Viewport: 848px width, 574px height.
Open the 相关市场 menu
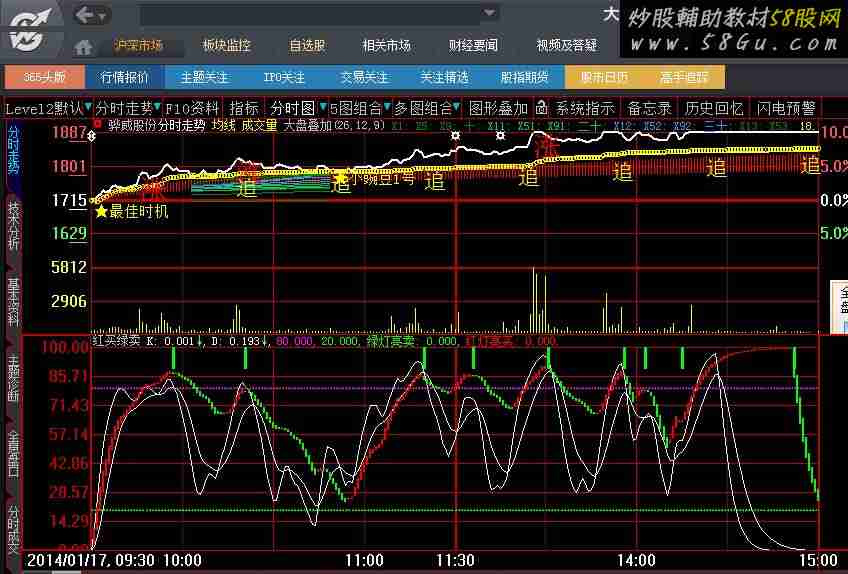(386, 46)
